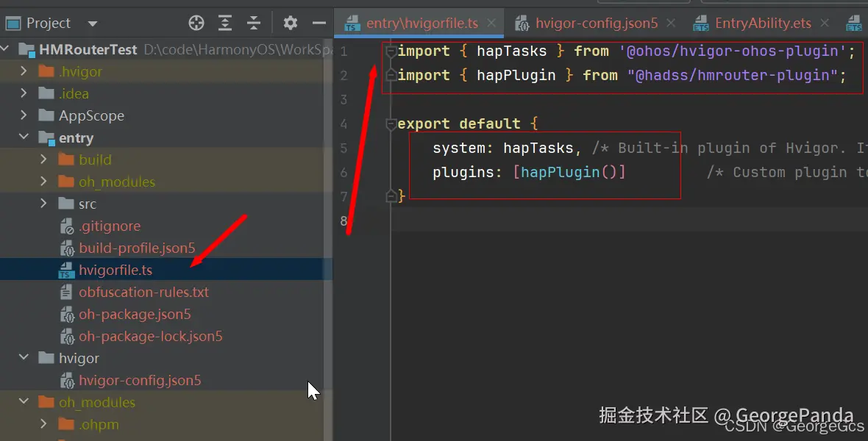Screen dimensions: 868x441
Task: Select the .idea folder icon
Action: click(x=46, y=93)
